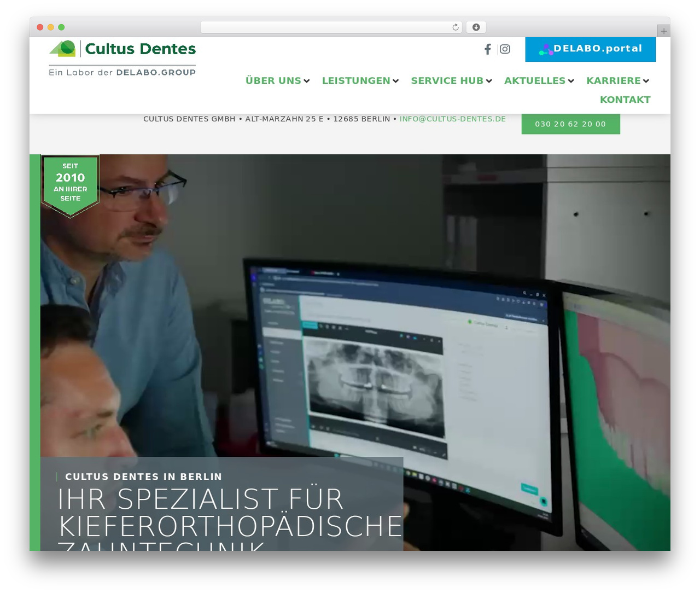The height and width of the screenshot is (593, 700).
Task: Click the 'CULTUS DENTES IN BERLIN' subtitle
Action: pos(143,477)
